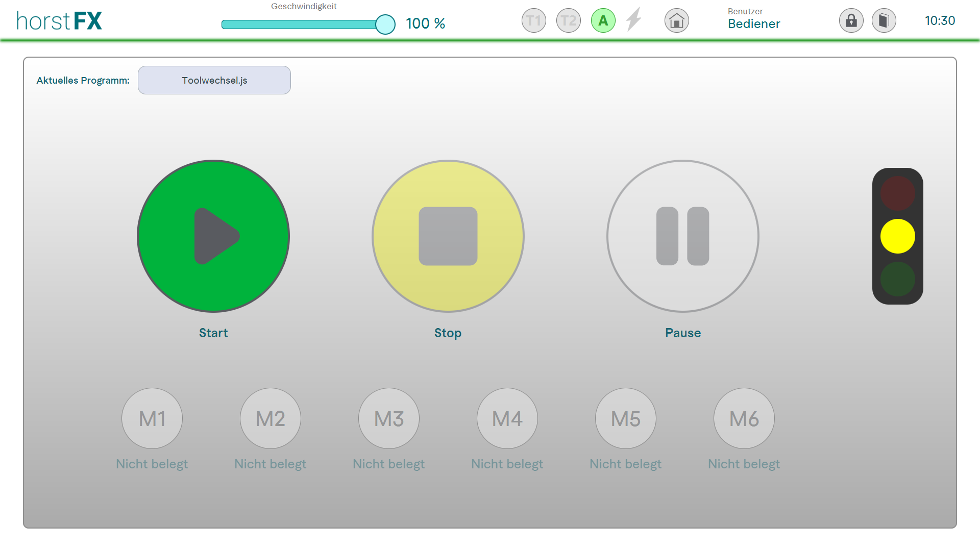Viewport: 980px width, 551px height.
Task: Click the M3 macro button
Action: pos(389,418)
